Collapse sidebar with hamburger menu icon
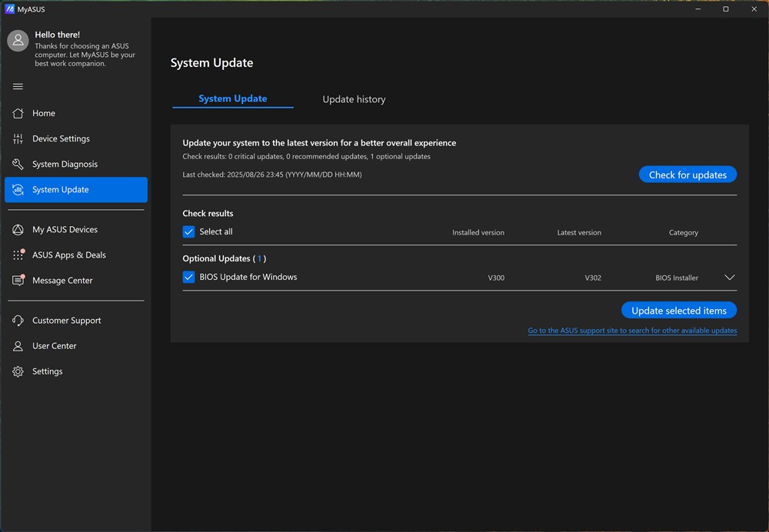This screenshot has width=769, height=532. click(x=18, y=86)
